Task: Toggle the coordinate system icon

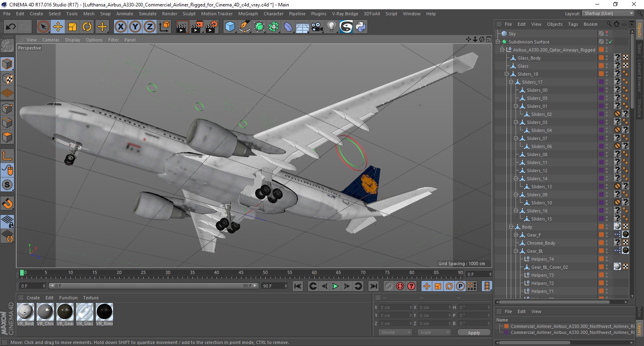Action: [x=164, y=27]
